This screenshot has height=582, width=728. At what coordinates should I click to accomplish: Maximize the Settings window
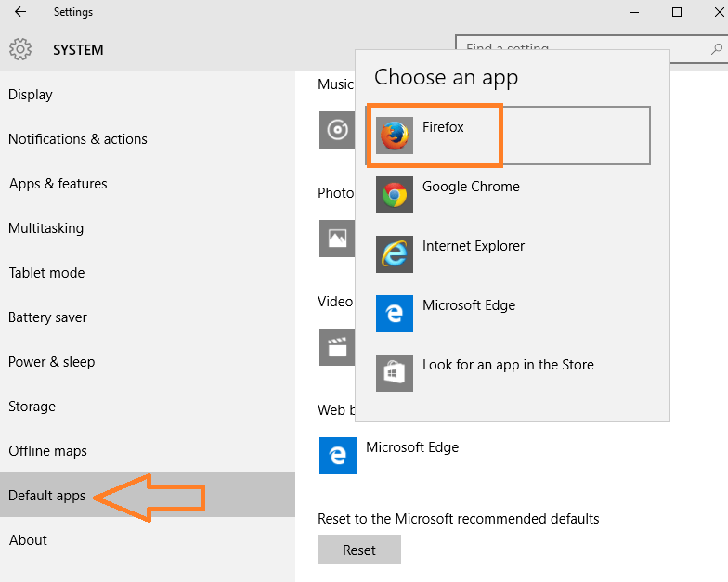pyautogui.click(x=677, y=12)
